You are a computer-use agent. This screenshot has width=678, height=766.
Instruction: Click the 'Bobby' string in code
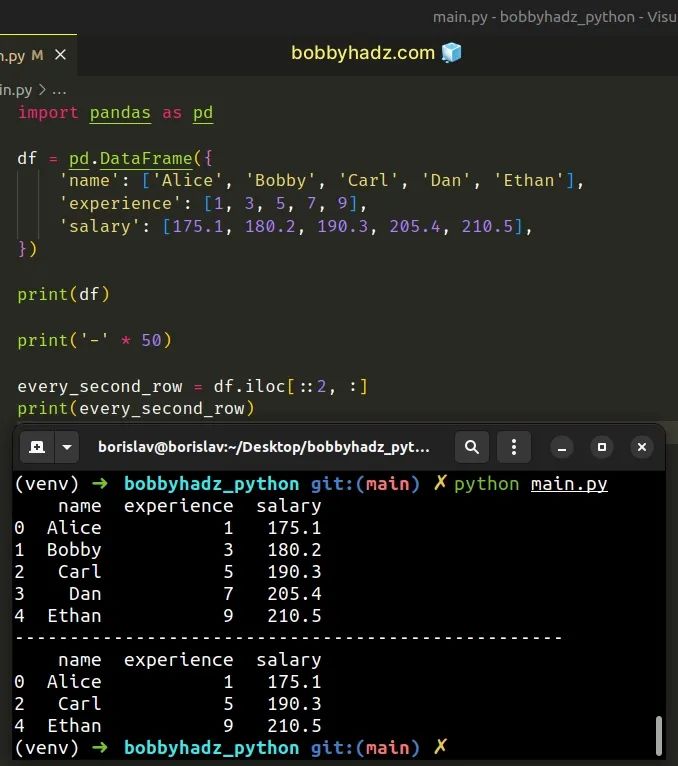coord(280,181)
